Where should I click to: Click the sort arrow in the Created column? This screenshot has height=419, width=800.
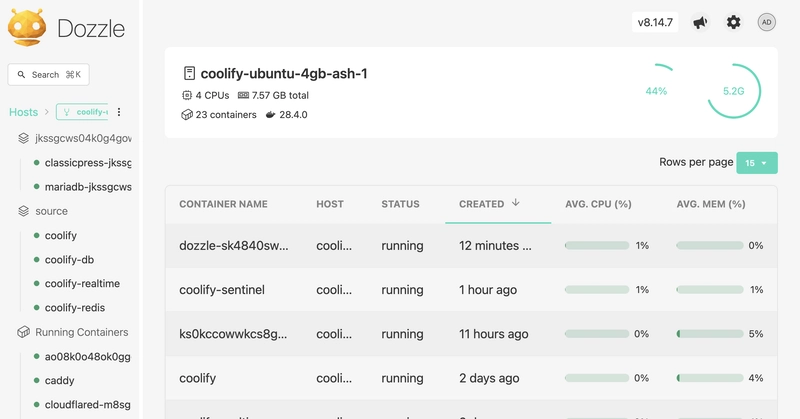click(516, 203)
